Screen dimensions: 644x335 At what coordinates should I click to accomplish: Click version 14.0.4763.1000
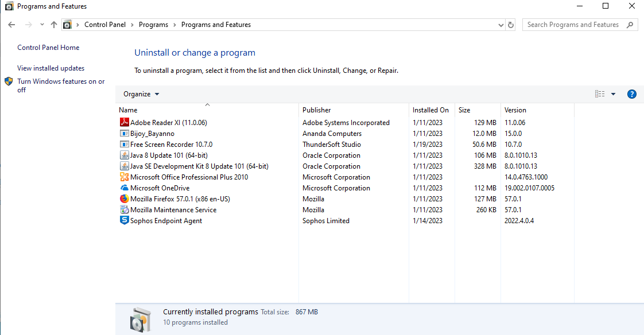(526, 177)
